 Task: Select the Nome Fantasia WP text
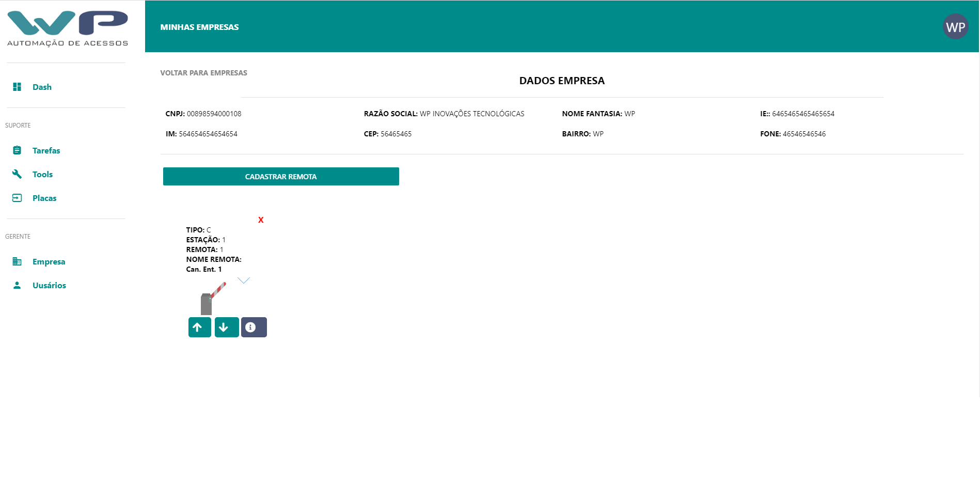click(x=629, y=114)
